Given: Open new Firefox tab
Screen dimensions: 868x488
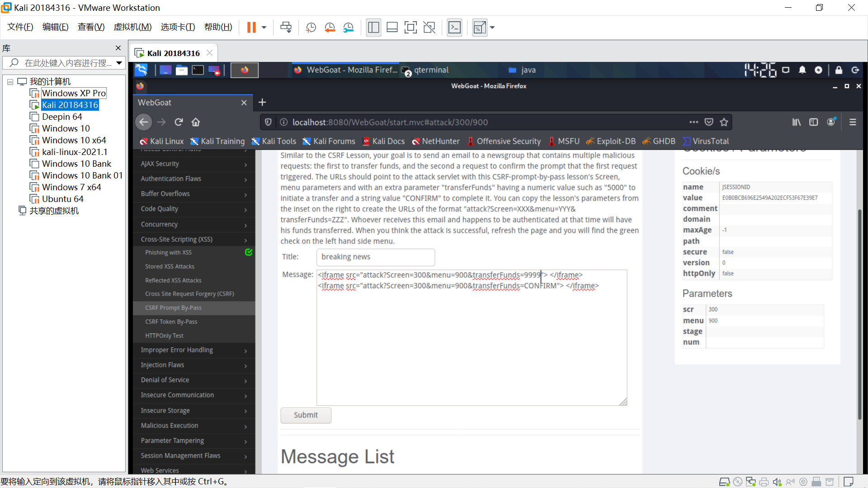Looking at the screenshot, I should 262,103.
